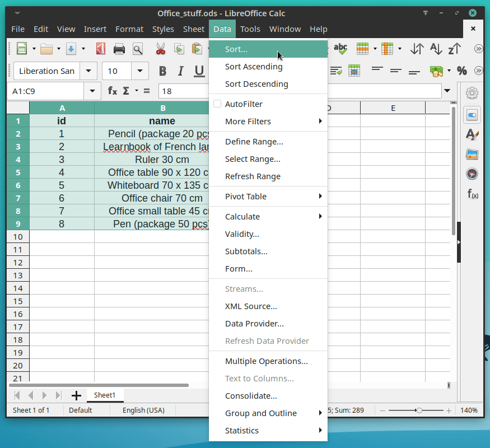Open the Print Preview magnifier icon
490x448 pixels.
(138, 49)
